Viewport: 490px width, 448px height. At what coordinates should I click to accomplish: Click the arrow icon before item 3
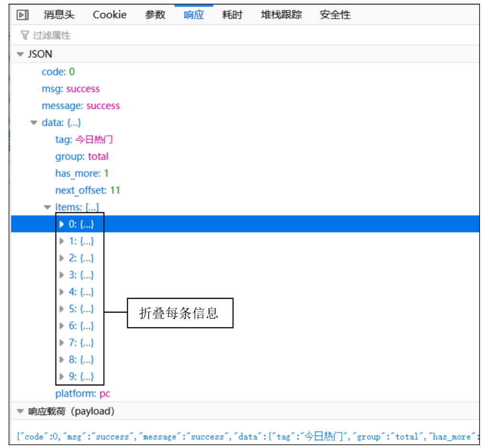tap(62, 275)
